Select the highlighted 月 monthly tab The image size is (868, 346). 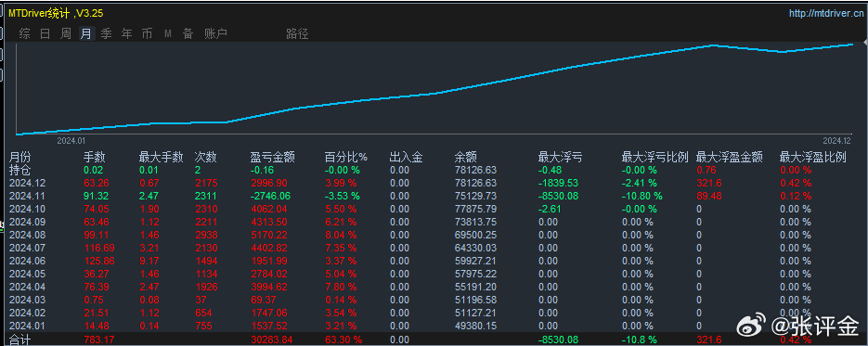pyautogui.click(x=86, y=33)
